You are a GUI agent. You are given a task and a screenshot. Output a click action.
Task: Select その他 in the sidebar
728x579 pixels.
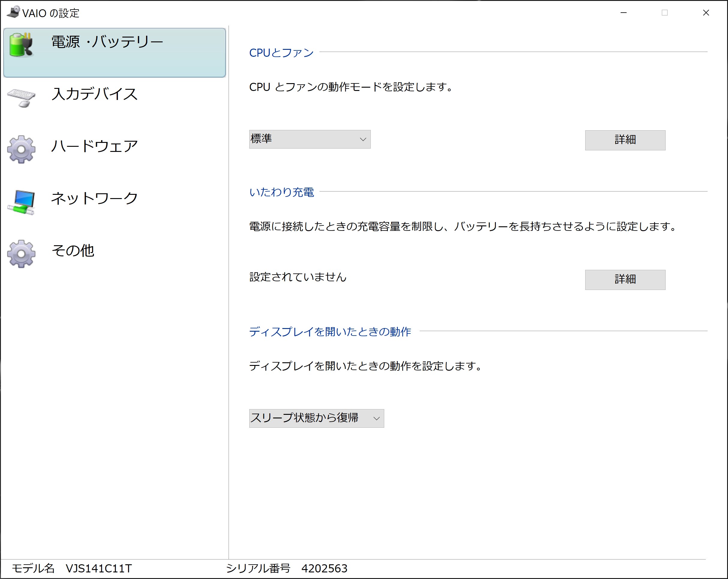pos(73,250)
